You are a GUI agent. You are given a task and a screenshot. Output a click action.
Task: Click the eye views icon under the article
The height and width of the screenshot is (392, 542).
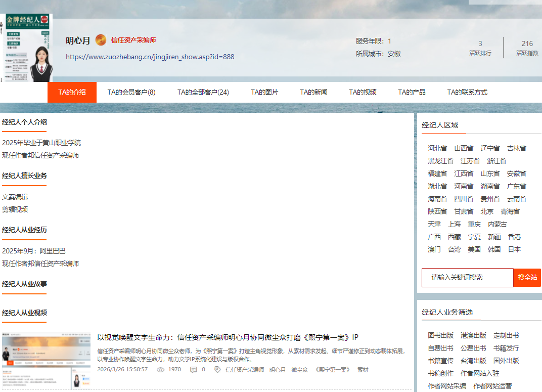coord(161,370)
